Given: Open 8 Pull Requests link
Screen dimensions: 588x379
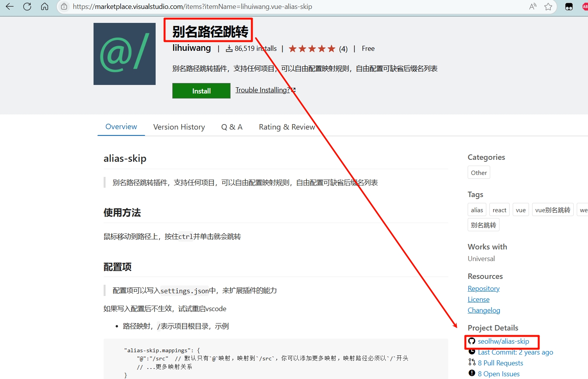Looking at the screenshot, I should pos(500,363).
